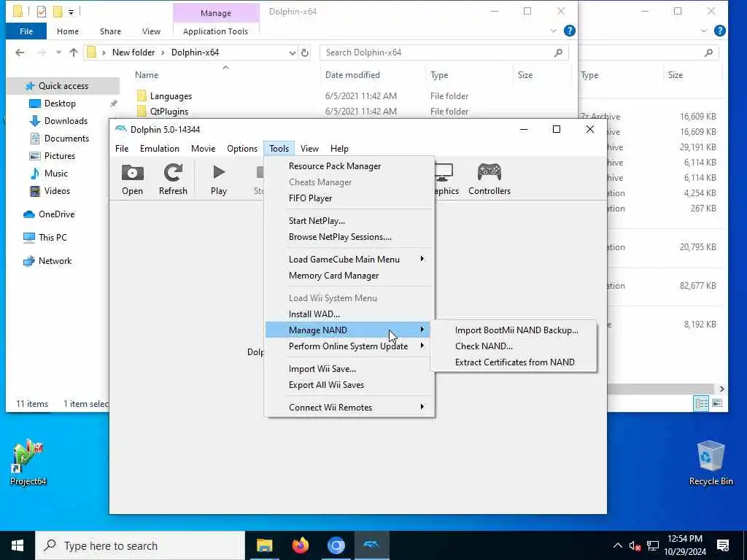Switch to details view icon in back window
The height and width of the screenshot is (560, 747).
(701, 403)
